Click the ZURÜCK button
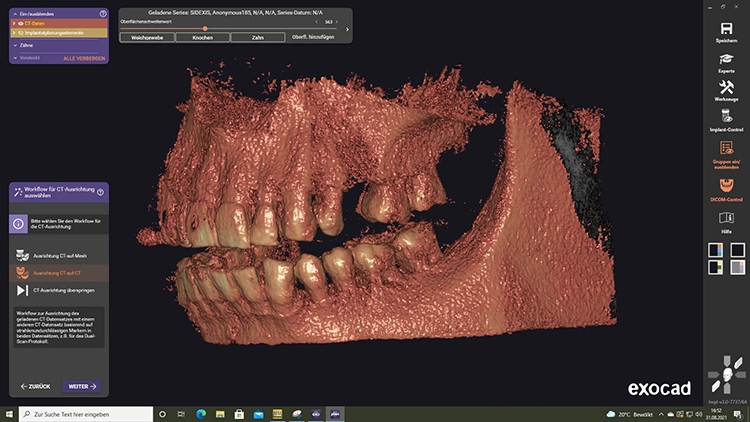The height and width of the screenshot is (422, 750). click(x=35, y=387)
